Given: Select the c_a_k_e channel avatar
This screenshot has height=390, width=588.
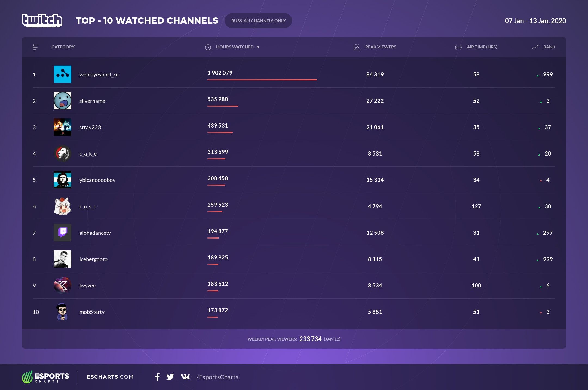Looking at the screenshot, I should click(63, 153).
